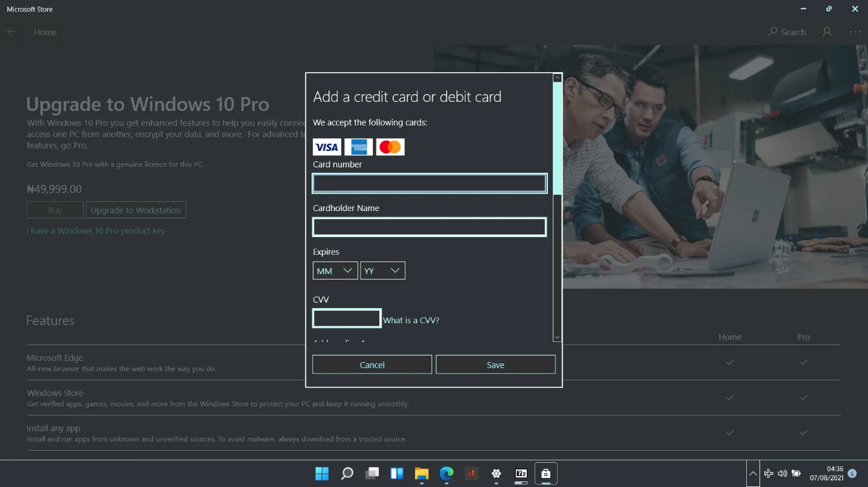Image resolution: width=868 pixels, height=487 pixels.
Task: Click Upgrade to Workstation button
Action: (136, 210)
